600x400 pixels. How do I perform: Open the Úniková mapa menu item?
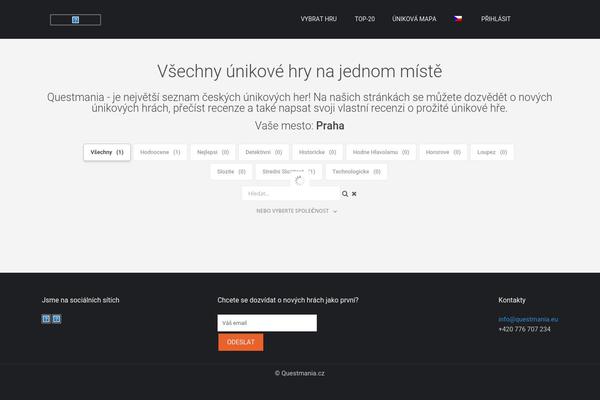point(414,19)
